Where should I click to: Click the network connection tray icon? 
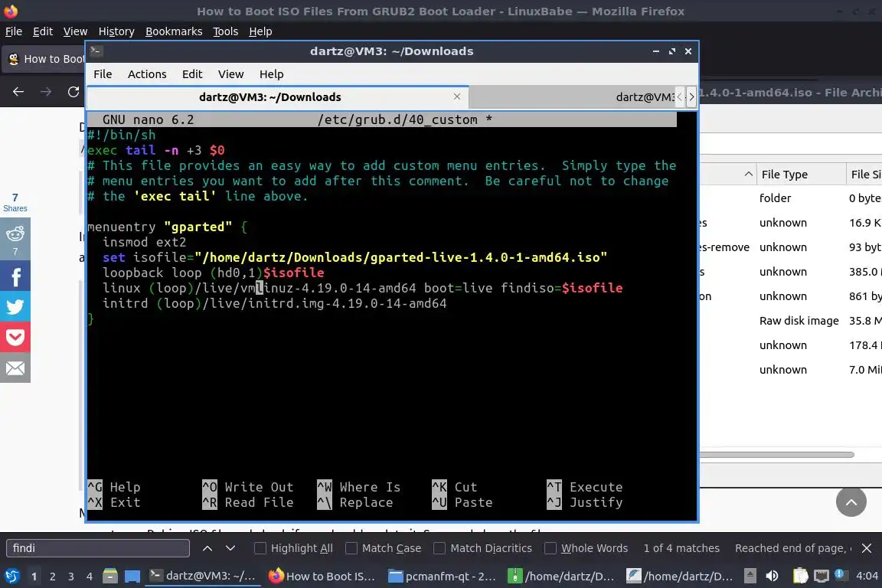click(x=822, y=576)
